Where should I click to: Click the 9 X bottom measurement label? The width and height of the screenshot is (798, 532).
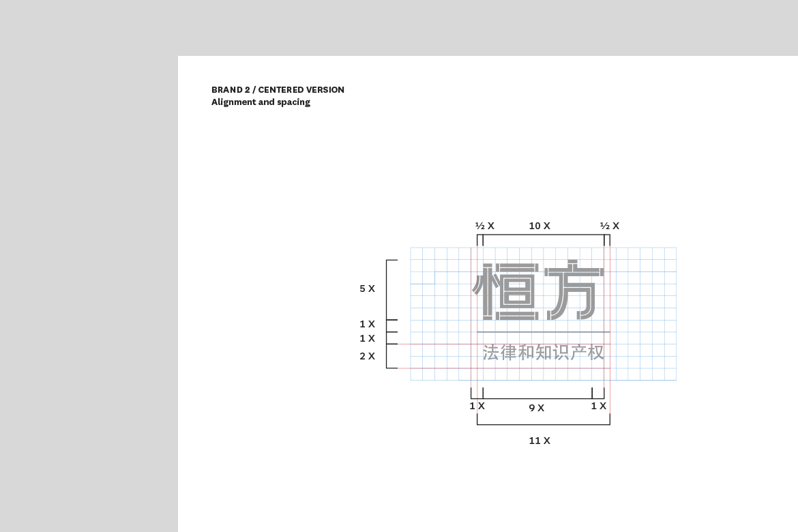pyautogui.click(x=536, y=408)
